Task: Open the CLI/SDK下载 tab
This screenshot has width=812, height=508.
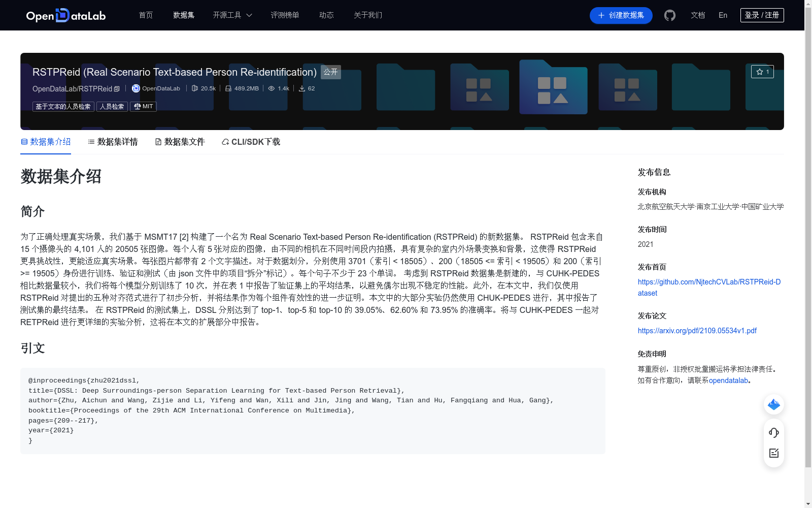Action: coord(251,142)
